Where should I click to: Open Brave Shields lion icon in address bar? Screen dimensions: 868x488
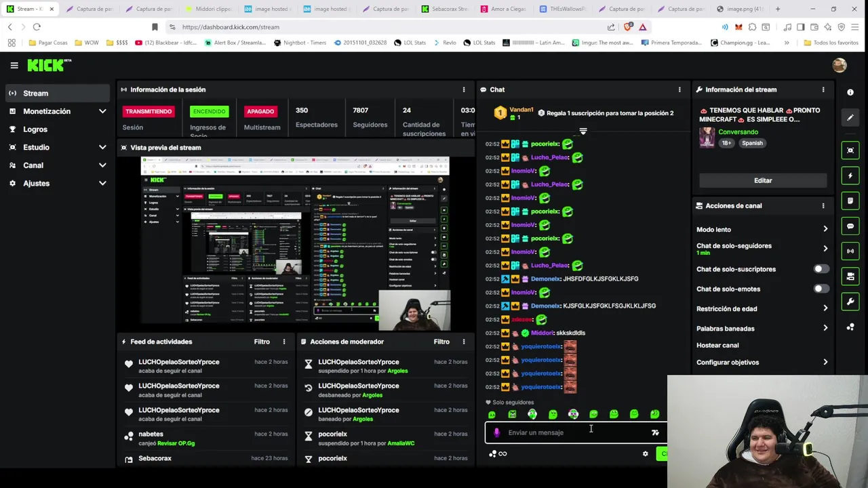pyautogui.click(x=628, y=26)
